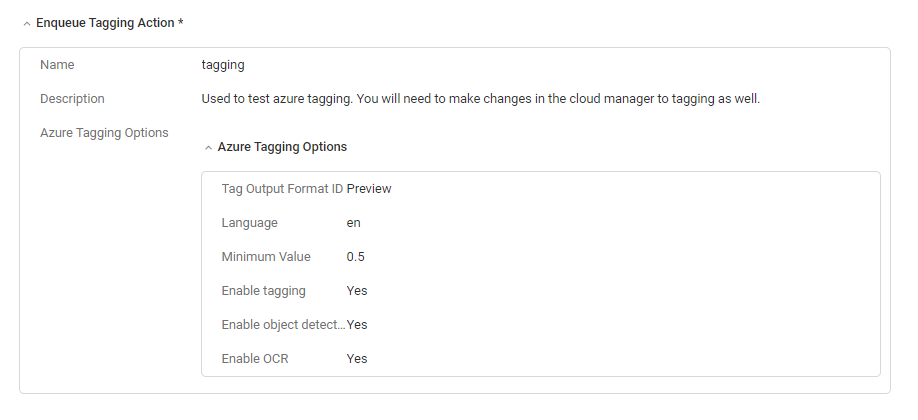
Task: Select the language value 'en'
Action: [x=354, y=223]
